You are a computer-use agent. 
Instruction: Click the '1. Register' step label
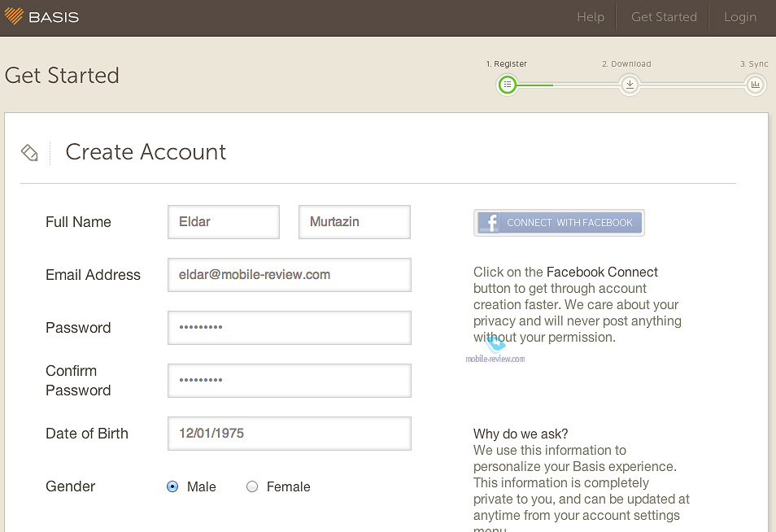tap(506, 63)
